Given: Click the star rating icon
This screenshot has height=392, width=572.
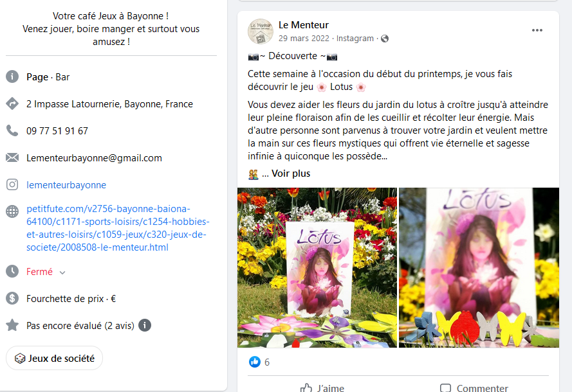Looking at the screenshot, I should tap(12, 325).
